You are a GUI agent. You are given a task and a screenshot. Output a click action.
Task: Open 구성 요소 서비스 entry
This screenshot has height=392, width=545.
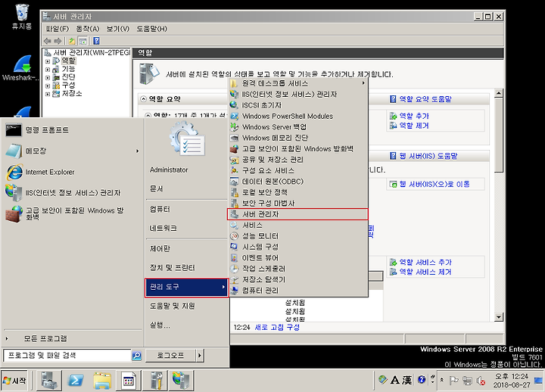[297, 170]
